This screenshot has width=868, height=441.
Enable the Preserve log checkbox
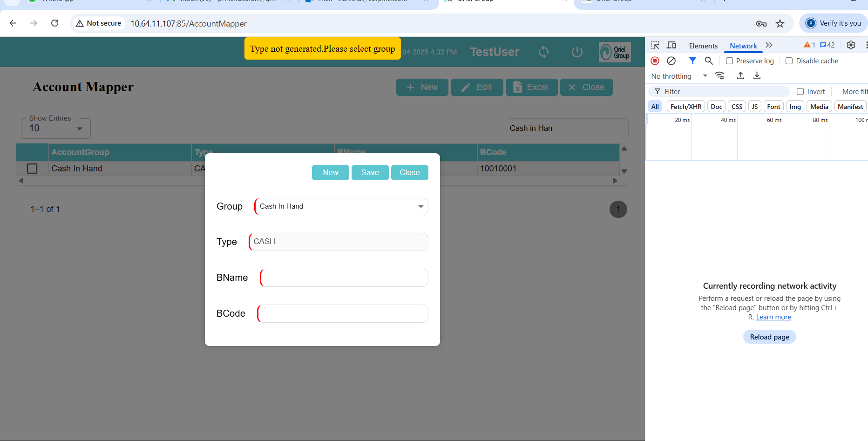(730, 61)
